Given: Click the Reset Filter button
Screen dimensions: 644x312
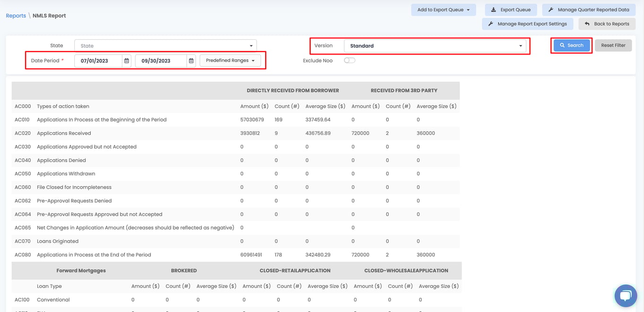Looking at the screenshot, I should [x=613, y=45].
